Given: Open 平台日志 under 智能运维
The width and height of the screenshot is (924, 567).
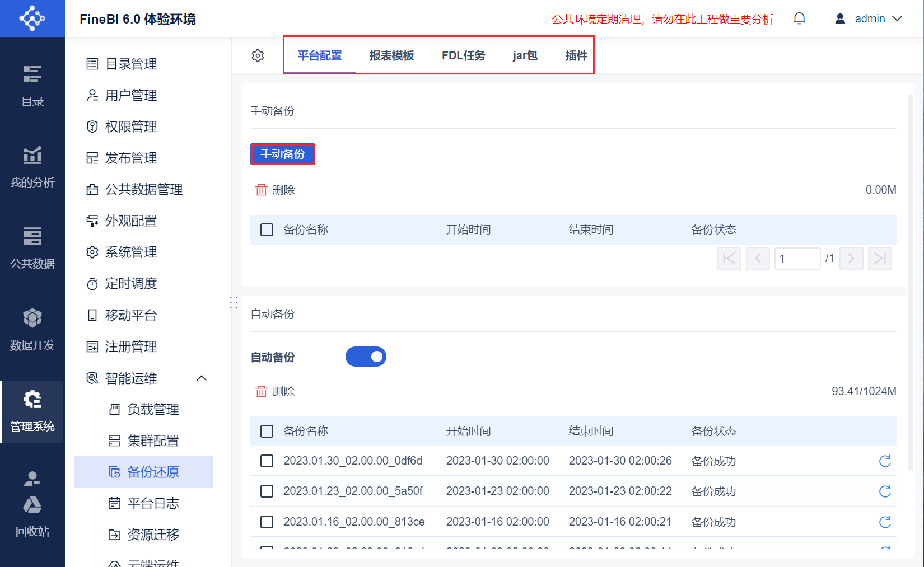Looking at the screenshot, I should click(x=143, y=503).
